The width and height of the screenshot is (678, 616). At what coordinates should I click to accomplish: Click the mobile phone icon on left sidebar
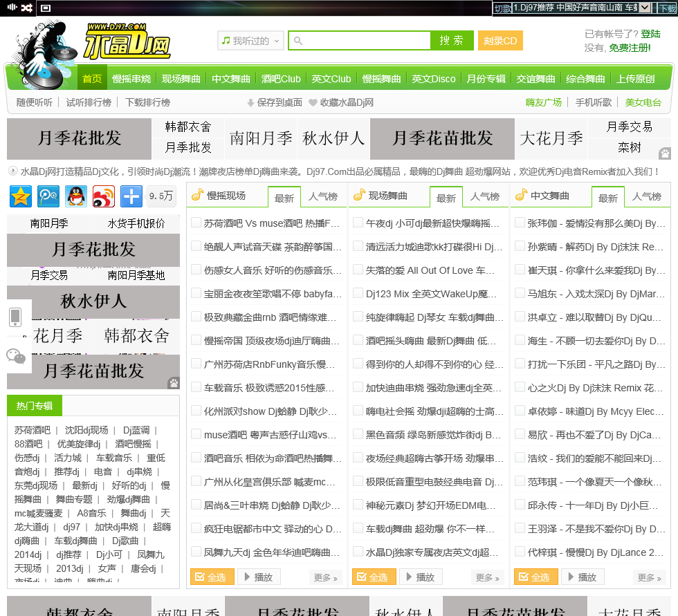pos(15,317)
